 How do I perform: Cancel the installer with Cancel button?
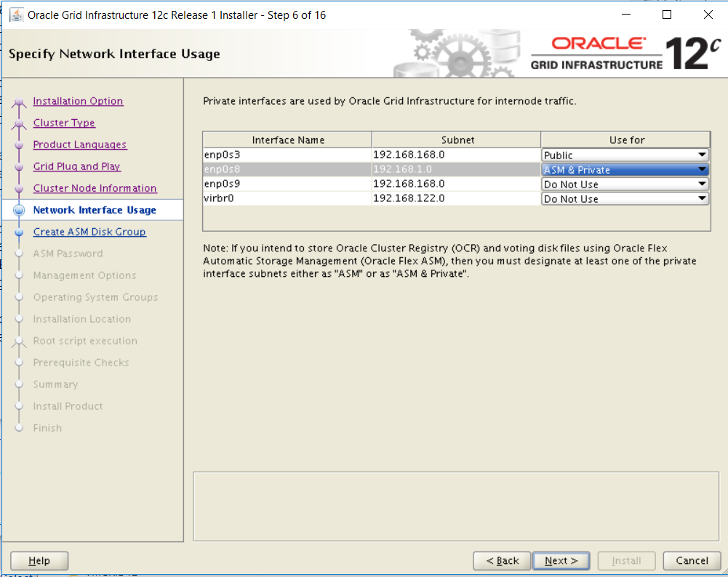pos(692,561)
